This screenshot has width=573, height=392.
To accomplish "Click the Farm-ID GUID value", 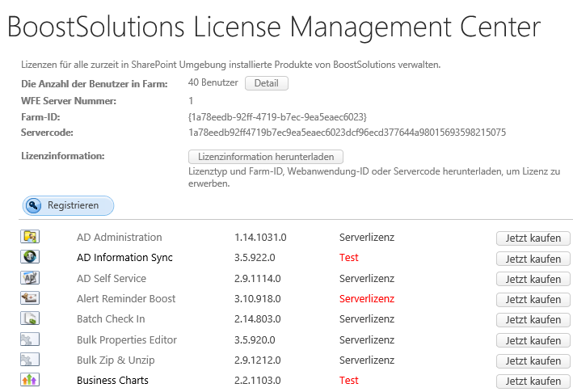I will point(277,117).
